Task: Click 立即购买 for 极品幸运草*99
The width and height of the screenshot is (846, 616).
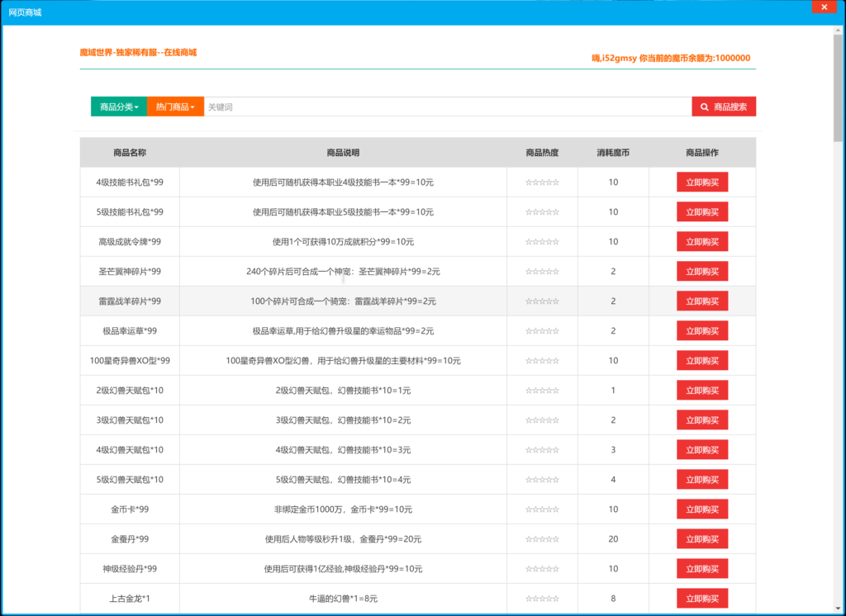Action: pyautogui.click(x=702, y=330)
